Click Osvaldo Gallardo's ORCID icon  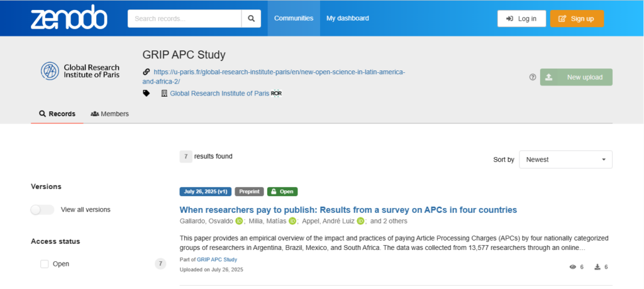(239, 221)
